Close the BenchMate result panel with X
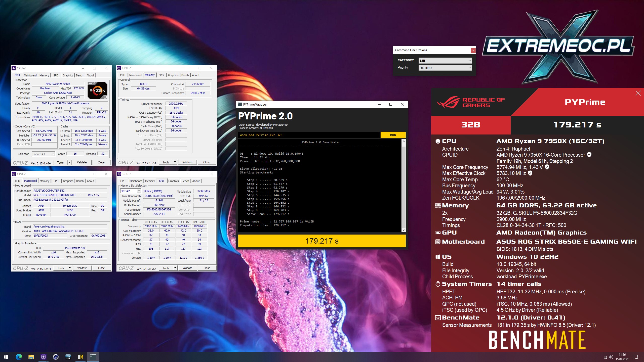Screen dimensions: 644x362 pos(638,93)
